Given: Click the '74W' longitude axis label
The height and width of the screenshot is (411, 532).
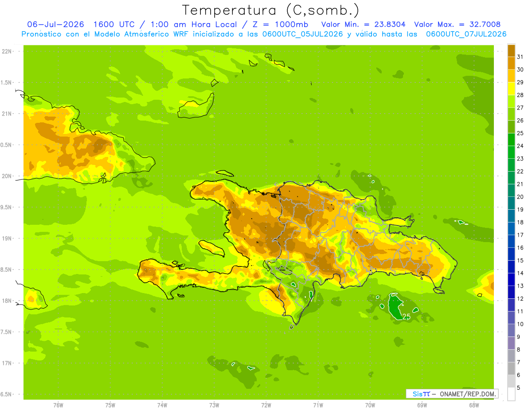Looking at the screenshot, I should [x=162, y=405].
